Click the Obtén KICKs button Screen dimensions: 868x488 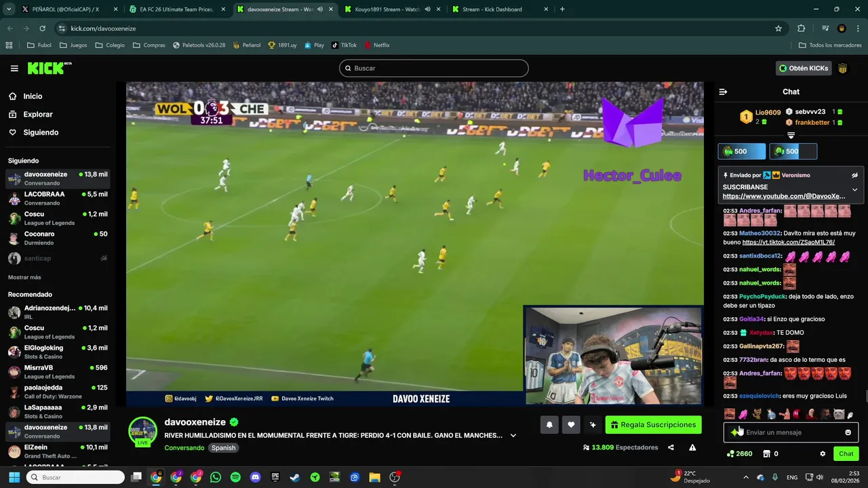tap(804, 68)
